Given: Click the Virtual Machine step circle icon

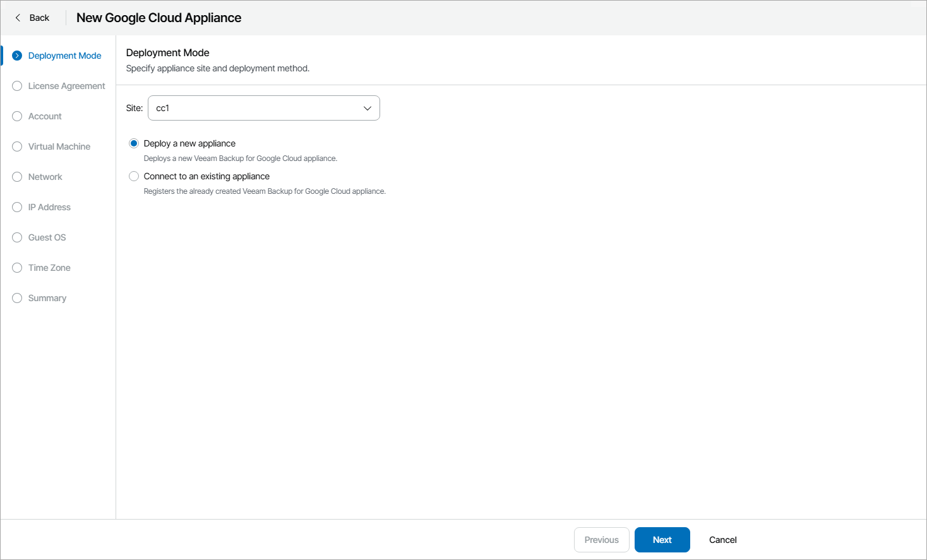Looking at the screenshot, I should coord(17,146).
